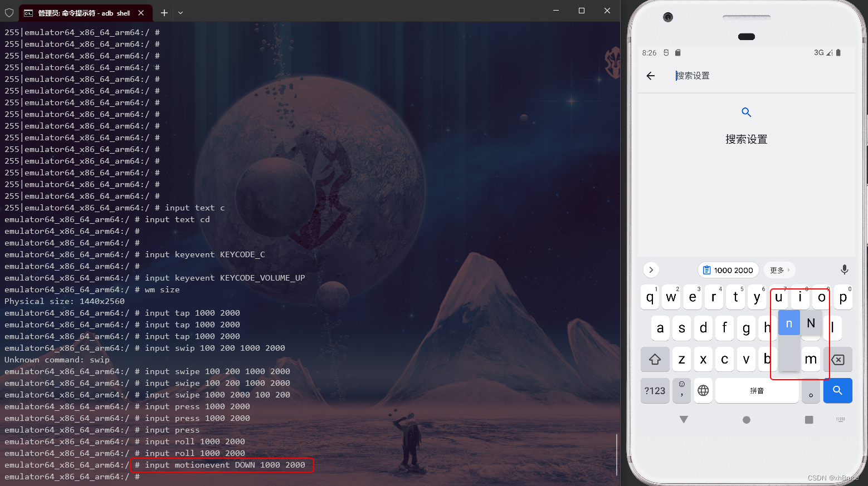Tap the back arrow in search settings
Screen dimensions: 868x486
[651, 76]
